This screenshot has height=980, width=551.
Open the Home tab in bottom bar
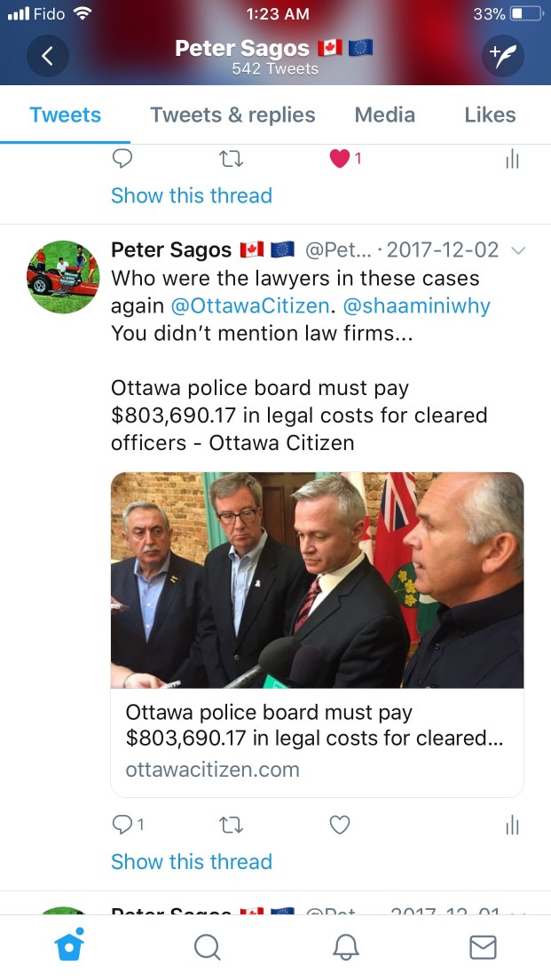click(69, 945)
